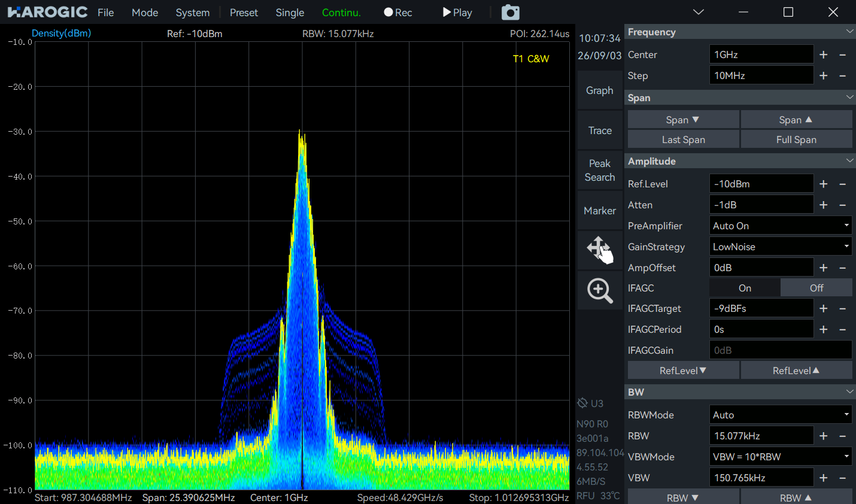Switch to the Trace tab

pyautogui.click(x=600, y=130)
